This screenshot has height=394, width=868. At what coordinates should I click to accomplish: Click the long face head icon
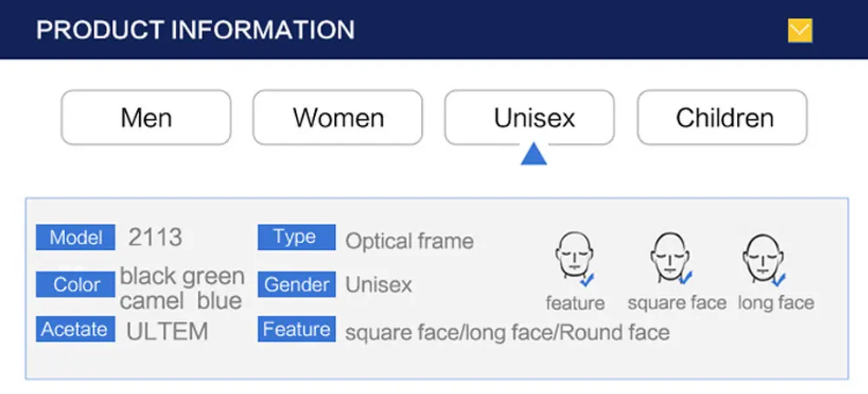pyautogui.click(x=763, y=258)
